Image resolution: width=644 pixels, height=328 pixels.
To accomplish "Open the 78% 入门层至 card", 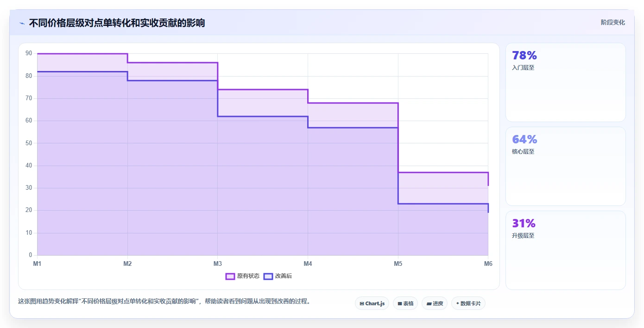I will tap(565, 82).
